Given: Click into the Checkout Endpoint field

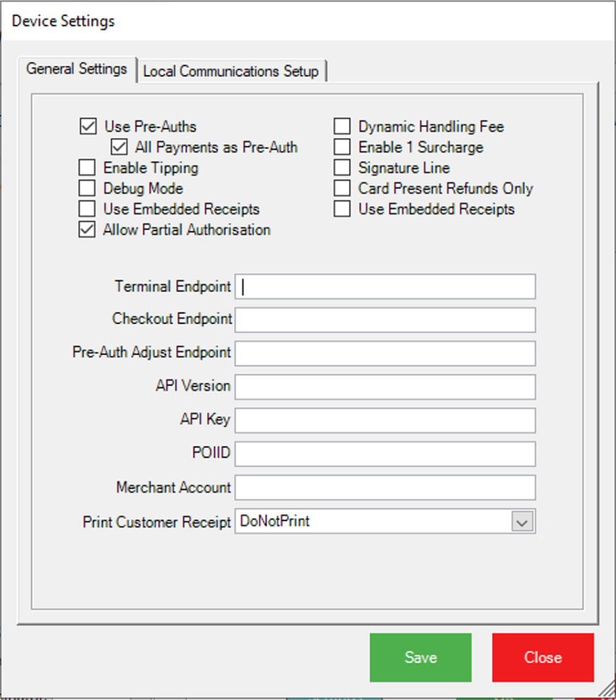Looking at the screenshot, I should click(385, 320).
